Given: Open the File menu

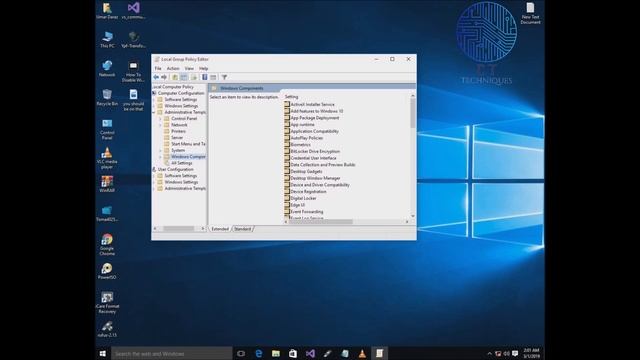Looking at the screenshot, I should (x=158, y=69).
